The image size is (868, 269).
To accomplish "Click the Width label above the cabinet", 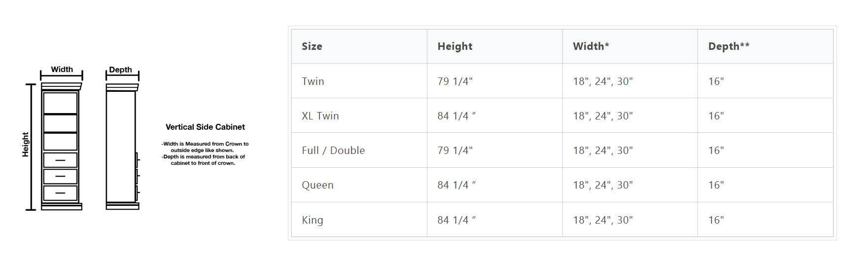I will 62,70.
